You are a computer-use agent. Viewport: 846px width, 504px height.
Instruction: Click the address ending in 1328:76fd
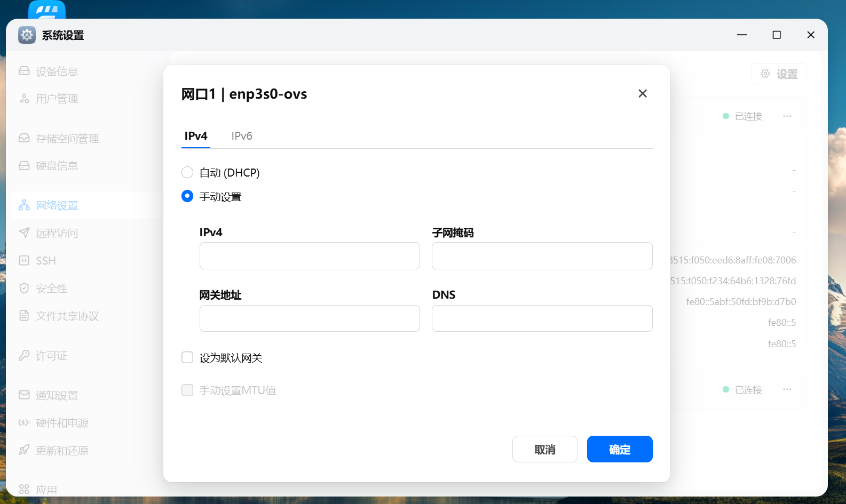[x=733, y=281]
